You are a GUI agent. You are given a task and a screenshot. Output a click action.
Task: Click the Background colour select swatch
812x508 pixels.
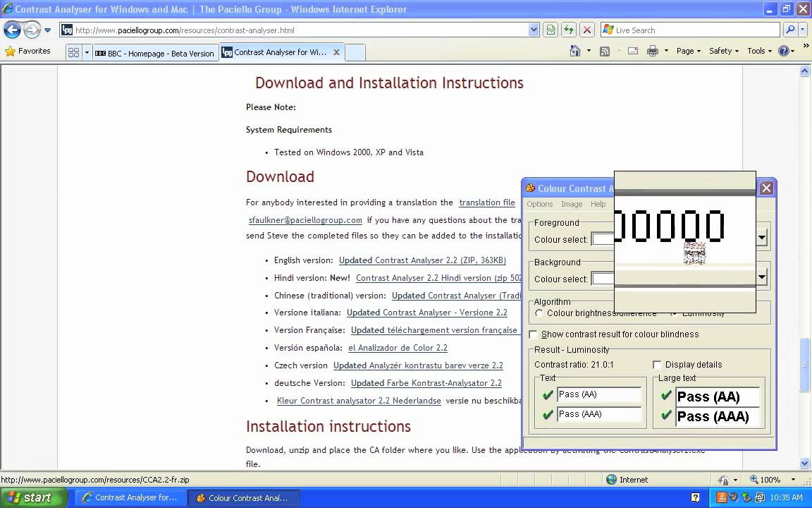pyautogui.click(x=603, y=279)
